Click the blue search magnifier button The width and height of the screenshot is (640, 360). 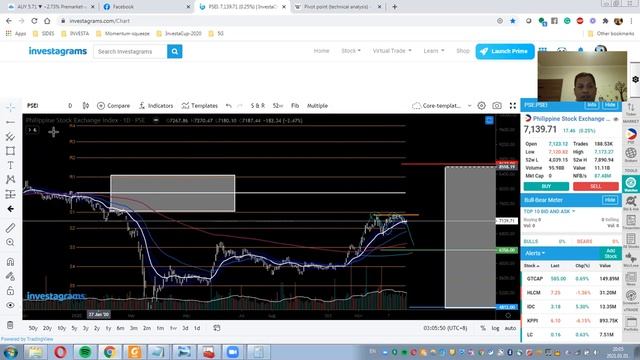175,51
